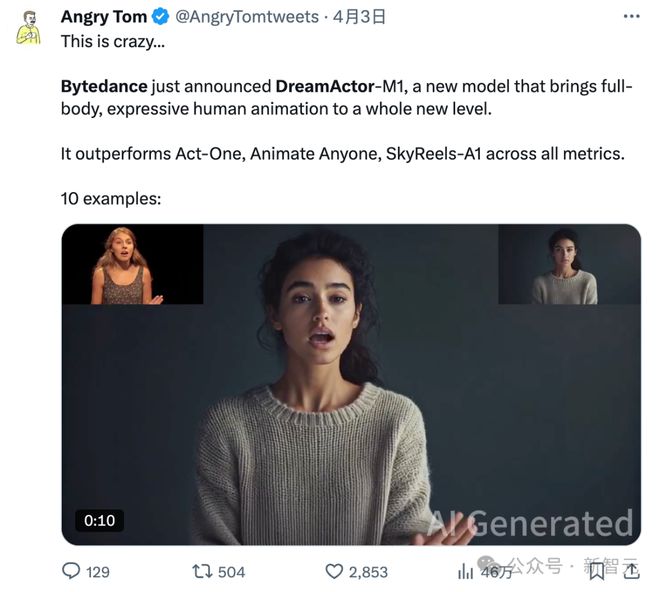
Task: Open the @AngryTomtweets handle link
Action: click(247, 17)
